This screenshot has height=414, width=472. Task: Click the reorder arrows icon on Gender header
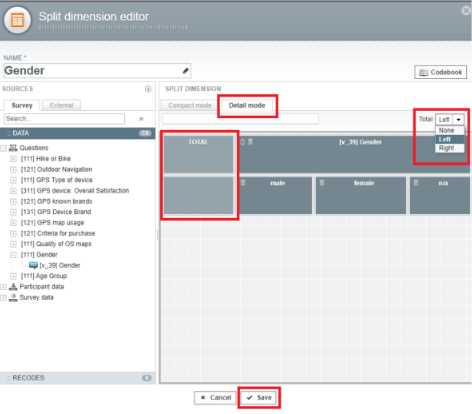[x=243, y=142]
